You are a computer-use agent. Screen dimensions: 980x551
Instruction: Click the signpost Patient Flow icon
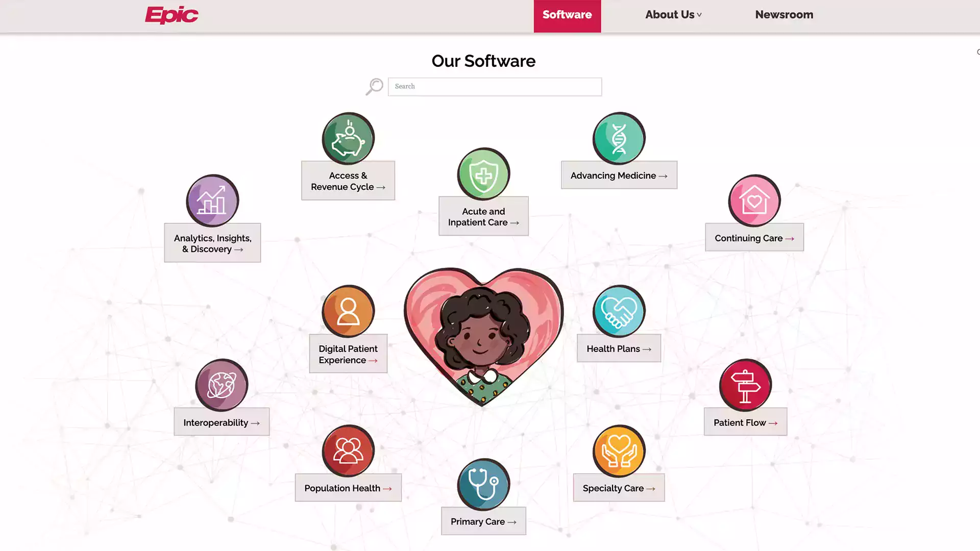coord(745,385)
